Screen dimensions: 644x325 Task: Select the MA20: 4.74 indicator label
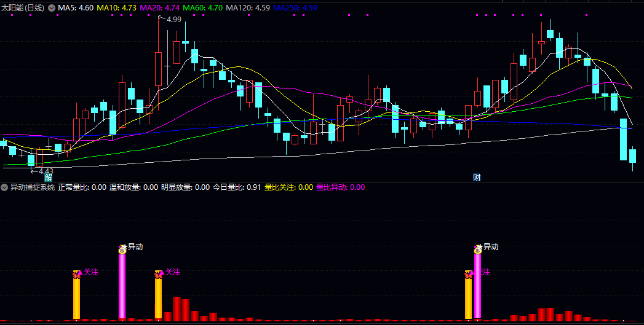coord(160,8)
